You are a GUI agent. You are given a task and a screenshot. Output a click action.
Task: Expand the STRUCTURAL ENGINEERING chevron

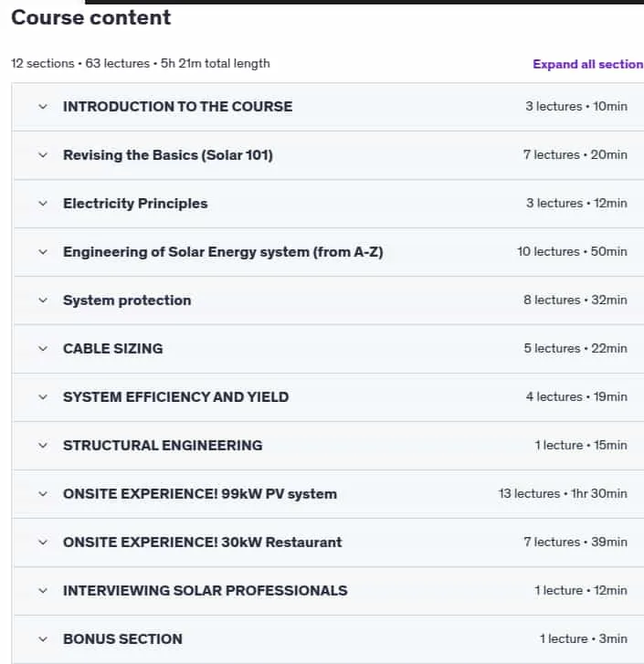[43, 446]
